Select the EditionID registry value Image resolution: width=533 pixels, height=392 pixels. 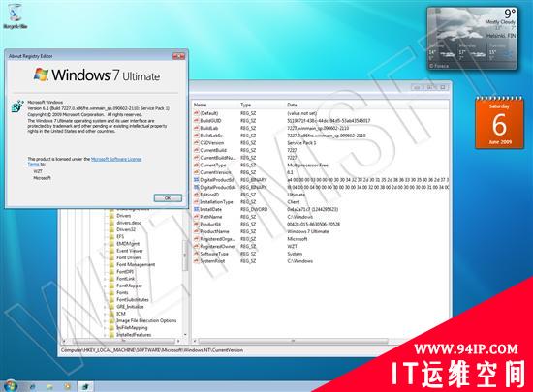(x=209, y=195)
